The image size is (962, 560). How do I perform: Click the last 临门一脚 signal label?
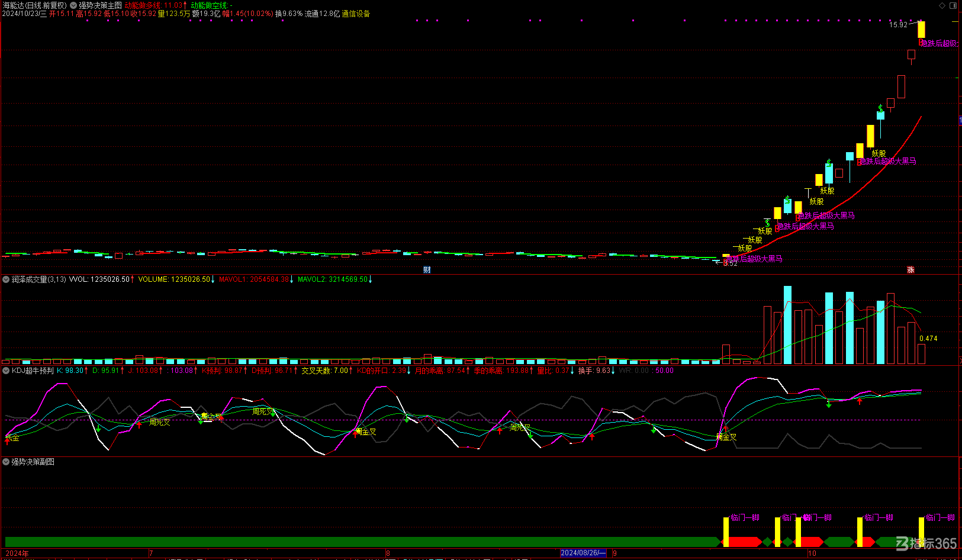pyautogui.click(x=940, y=517)
